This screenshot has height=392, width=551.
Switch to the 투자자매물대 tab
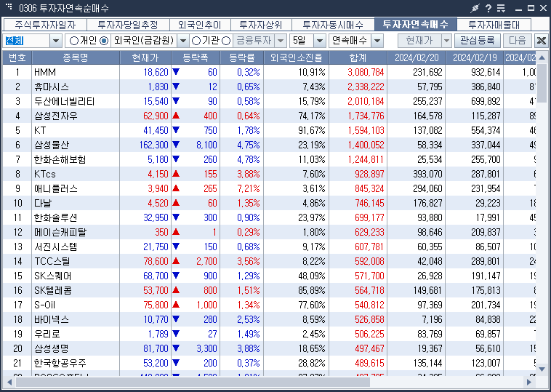[494, 25]
